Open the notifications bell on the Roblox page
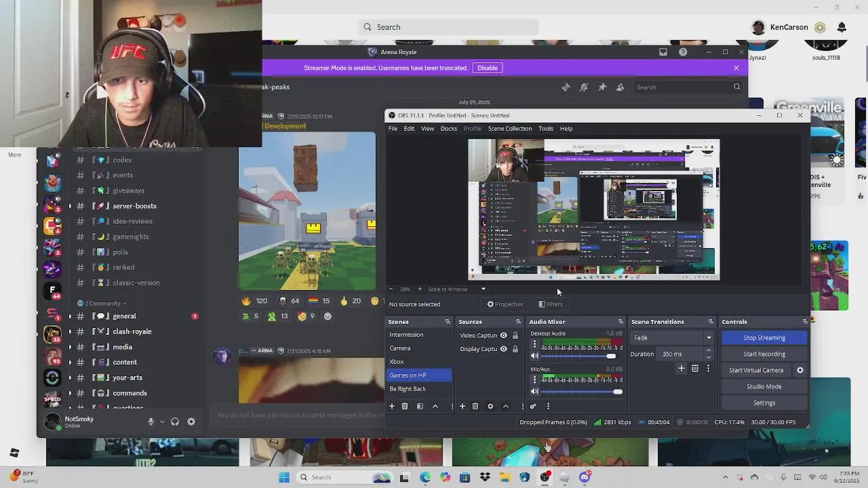868x488 pixels. pyautogui.click(x=842, y=27)
